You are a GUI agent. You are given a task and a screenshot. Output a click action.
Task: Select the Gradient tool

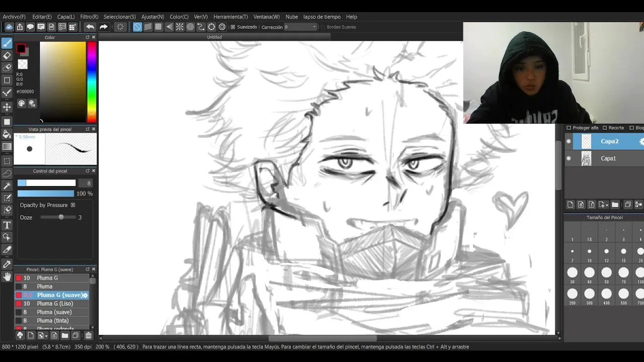[x=7, y=147]
